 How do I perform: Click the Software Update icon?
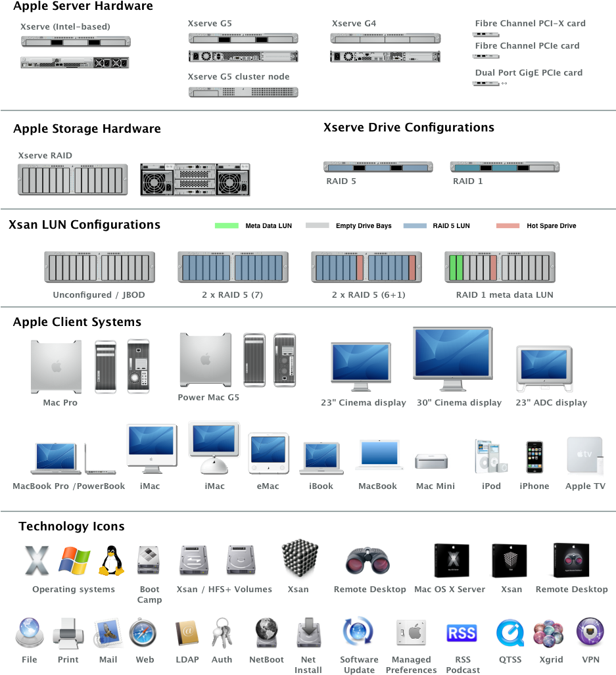[x=358, y=632]
